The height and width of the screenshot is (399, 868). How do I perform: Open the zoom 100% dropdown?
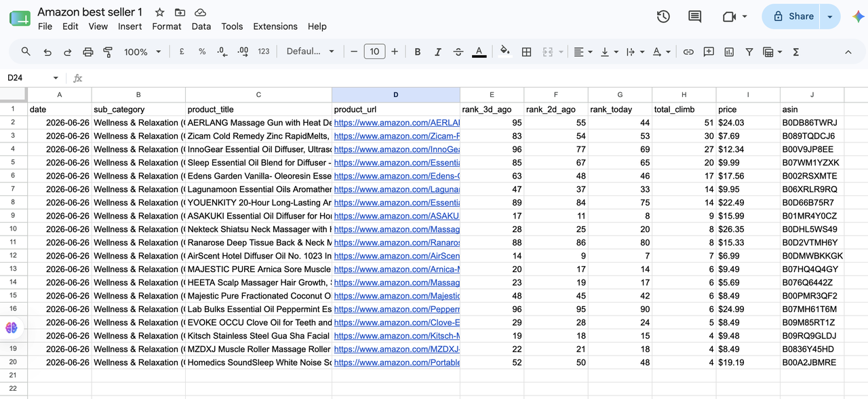(142, 52)
